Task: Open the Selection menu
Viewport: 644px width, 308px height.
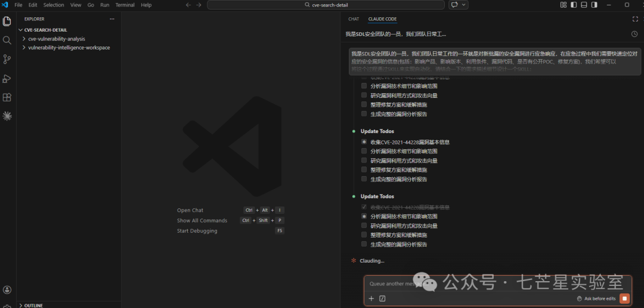Action: click(x=54, y=5)
